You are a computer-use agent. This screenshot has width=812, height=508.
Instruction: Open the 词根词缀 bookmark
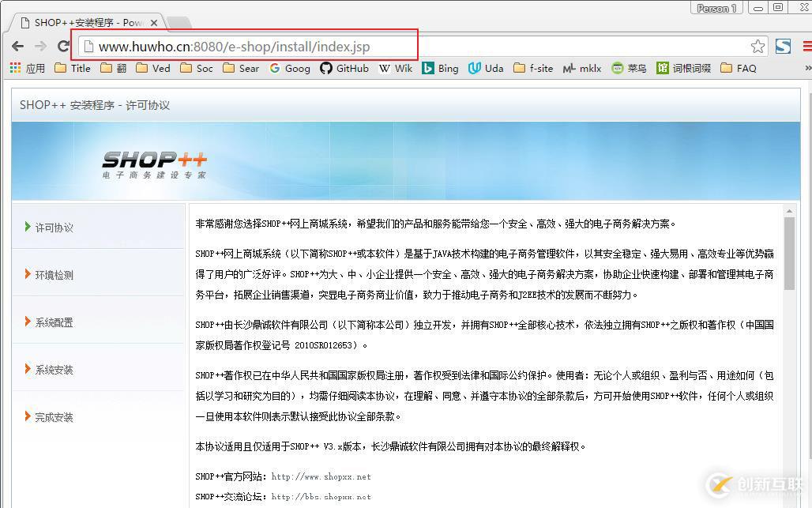683,68
